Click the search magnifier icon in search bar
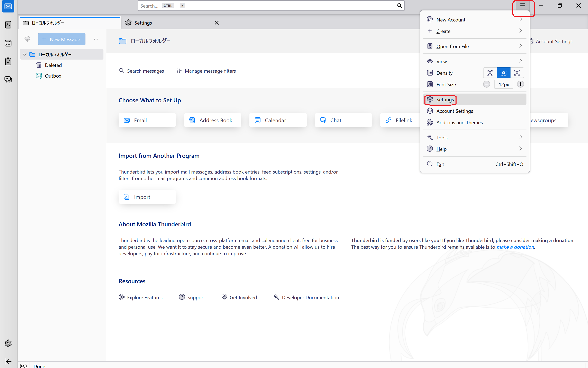The width and height of the screenshot is (588, 368). 399,6
